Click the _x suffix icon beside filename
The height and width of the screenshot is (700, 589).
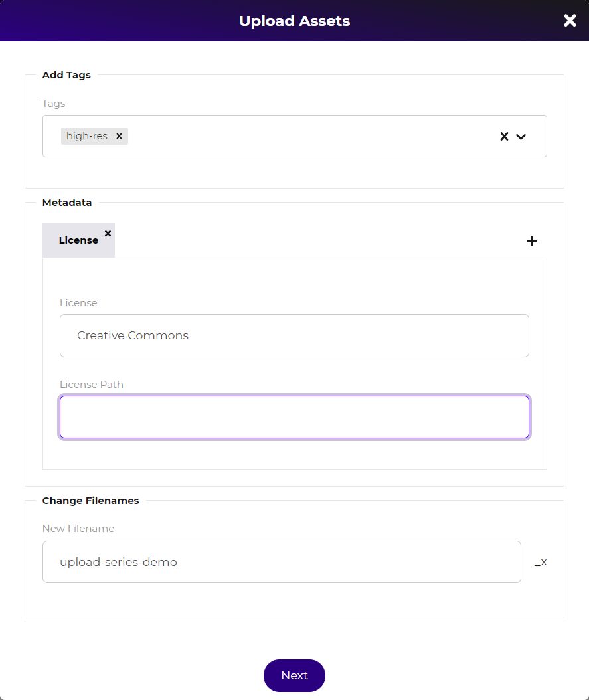[541, 562]
